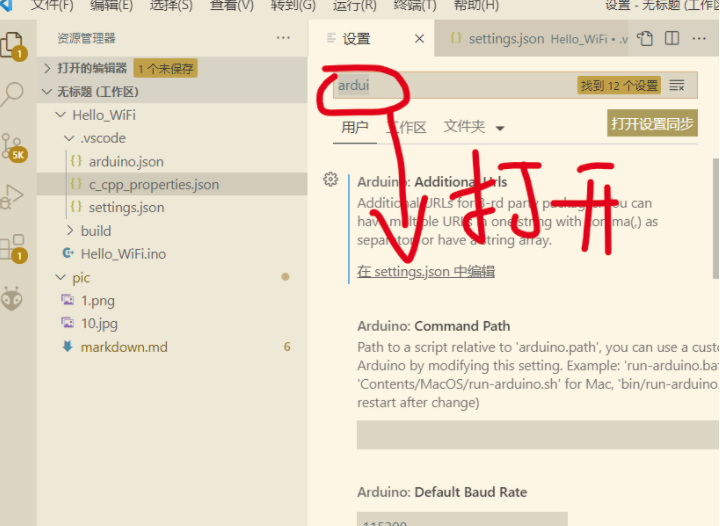This screenshot has width=723, height=526.
Task: Click 在 settings.json 中编辑 link
Action: 426,271
